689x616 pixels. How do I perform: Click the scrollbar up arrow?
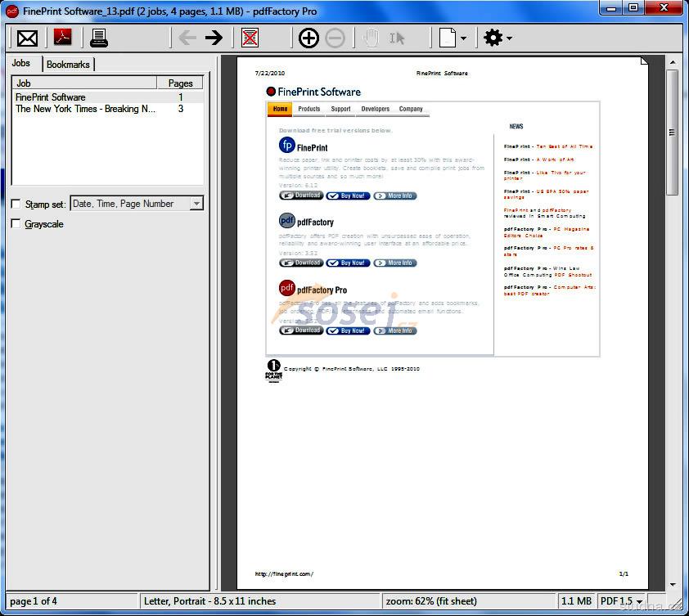click(x=673, y=62)
